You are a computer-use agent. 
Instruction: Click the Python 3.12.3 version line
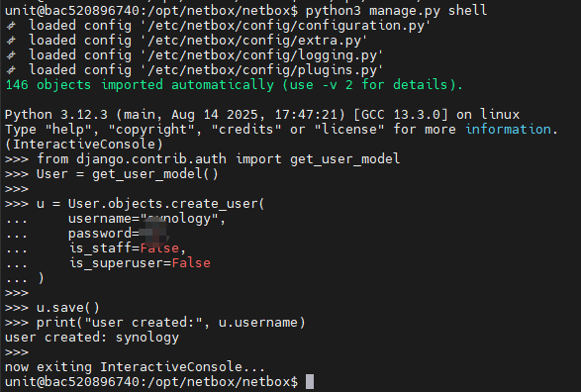click(262, 115)
